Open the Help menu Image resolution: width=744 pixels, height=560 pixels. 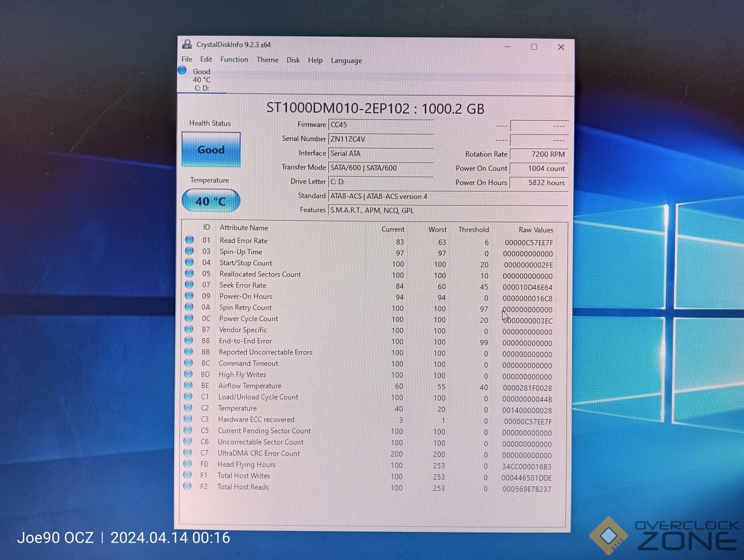point(315,60)
